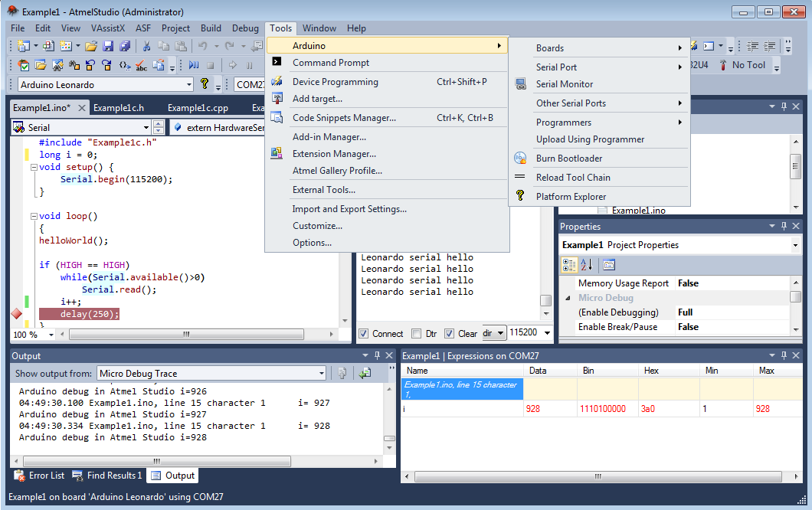Click the Device Programming lightning icon
Image resolution: width=812 pixels, height=510 pixels.
pos(277,81)
